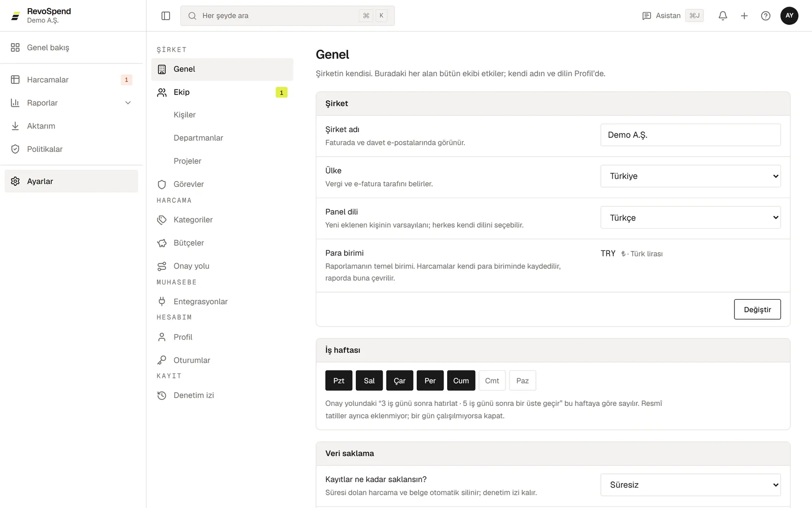Open the Süresiz retention dropdown
Screen dimensions: 812x508
pos(690,485)
